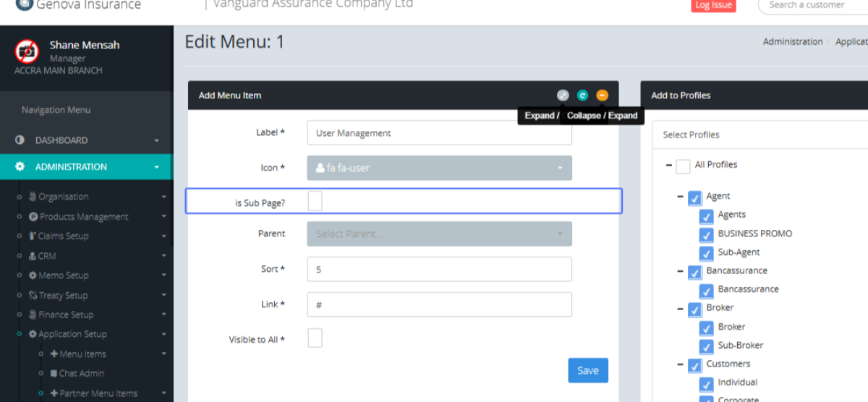The image size is (868, 402).
Task: Open Products Management in the sidebar
Action: (x=83, y=217)
